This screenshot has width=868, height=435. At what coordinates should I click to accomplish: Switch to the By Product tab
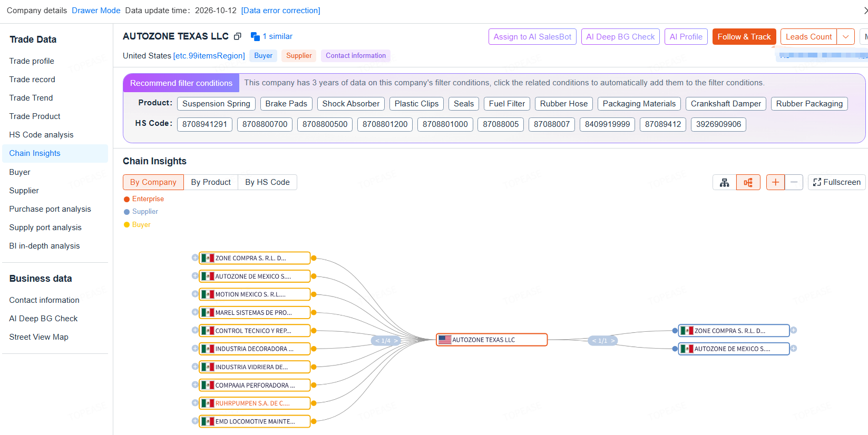pos(211,182)
